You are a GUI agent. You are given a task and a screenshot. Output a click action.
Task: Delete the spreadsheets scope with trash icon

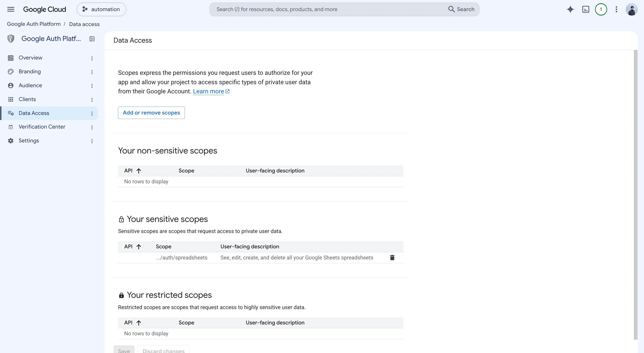click(x=392, y=258)
